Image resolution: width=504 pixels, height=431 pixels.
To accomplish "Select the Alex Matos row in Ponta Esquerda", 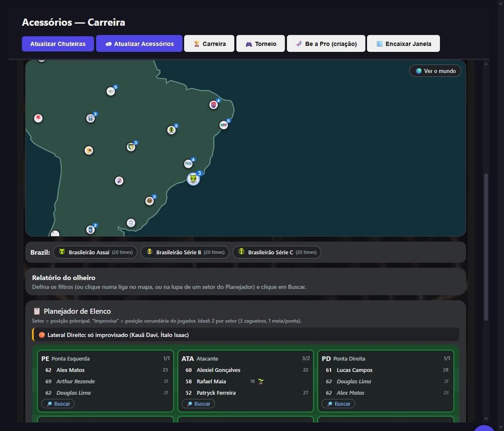I will [x=105, y=370].
